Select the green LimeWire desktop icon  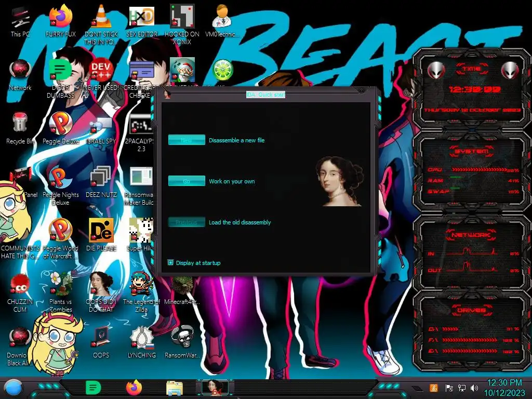[222, 70]
